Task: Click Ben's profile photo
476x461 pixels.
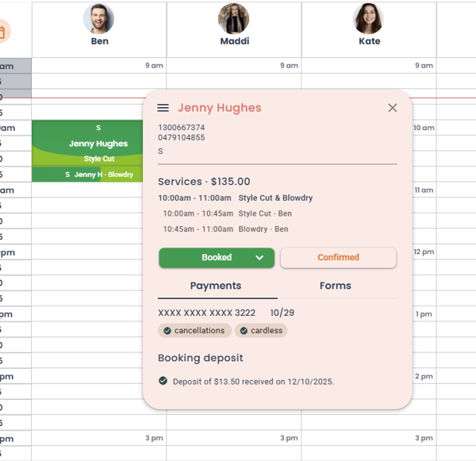Action: pos(99,19)
